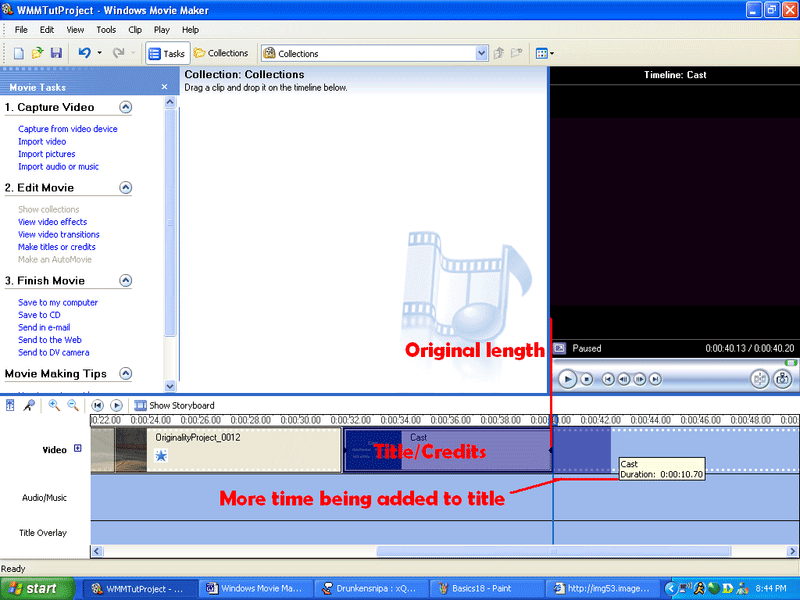800x600 pixels.
Task: Switch timeline with Show Storyboard
Action: (173, 405)
